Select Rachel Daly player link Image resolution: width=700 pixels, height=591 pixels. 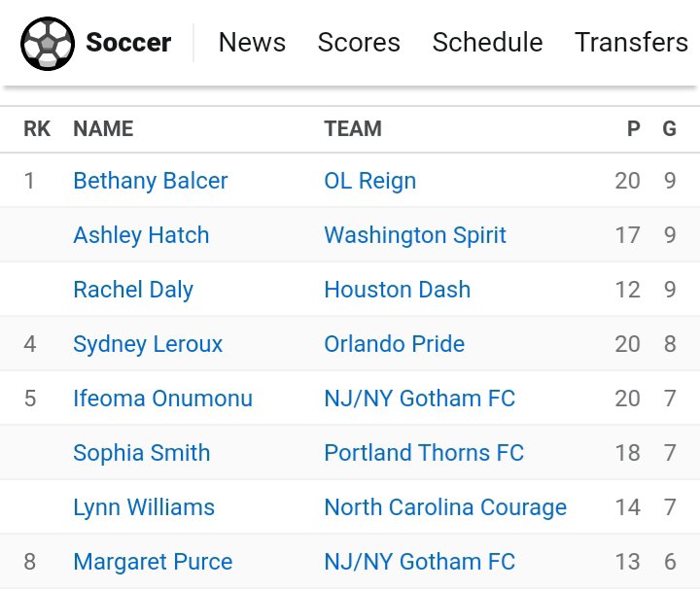click(133, 290)
